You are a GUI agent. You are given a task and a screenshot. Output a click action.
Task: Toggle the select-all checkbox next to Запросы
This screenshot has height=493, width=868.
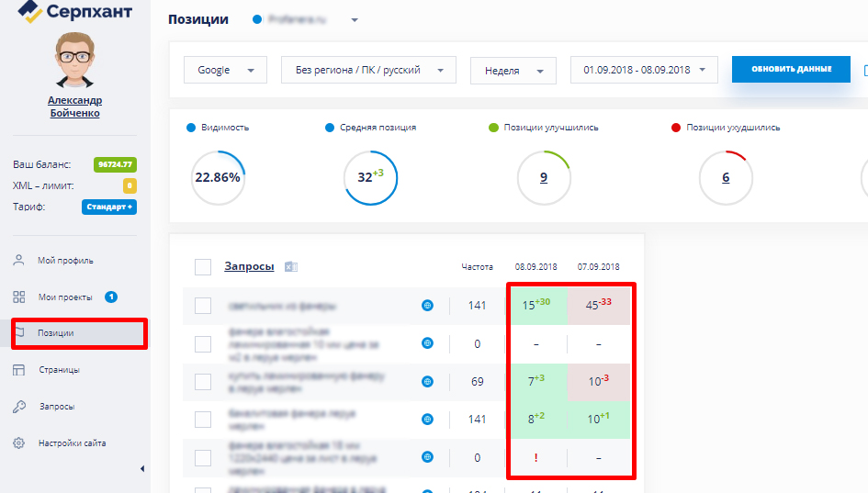[203, 267]
